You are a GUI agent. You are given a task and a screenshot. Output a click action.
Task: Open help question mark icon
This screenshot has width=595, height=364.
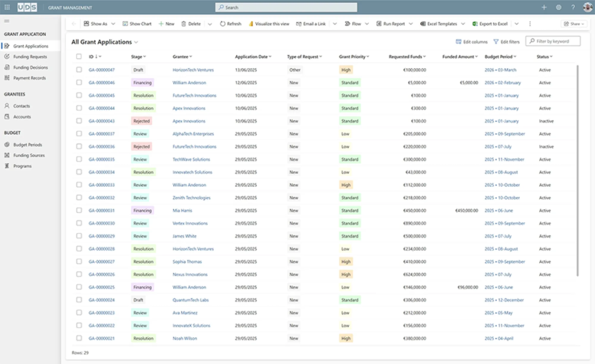click(x=573, y=7)
